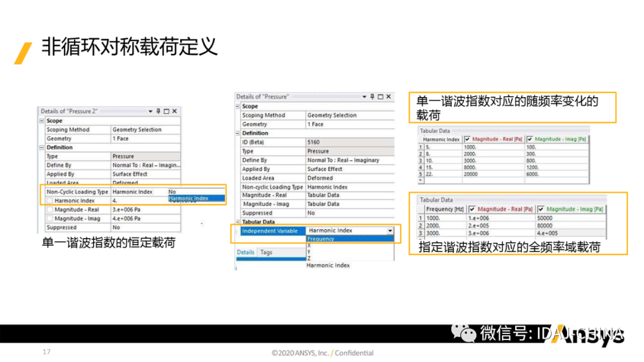Open the Pressure 2 panel options arrow
This screenshot has height=362, width=644.
[151, 112]
